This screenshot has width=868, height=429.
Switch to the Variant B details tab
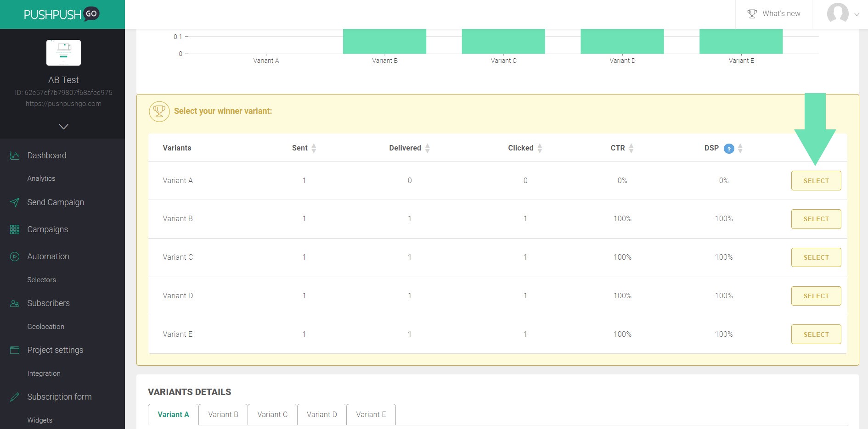pyautogui.click(x=223, y=415)
